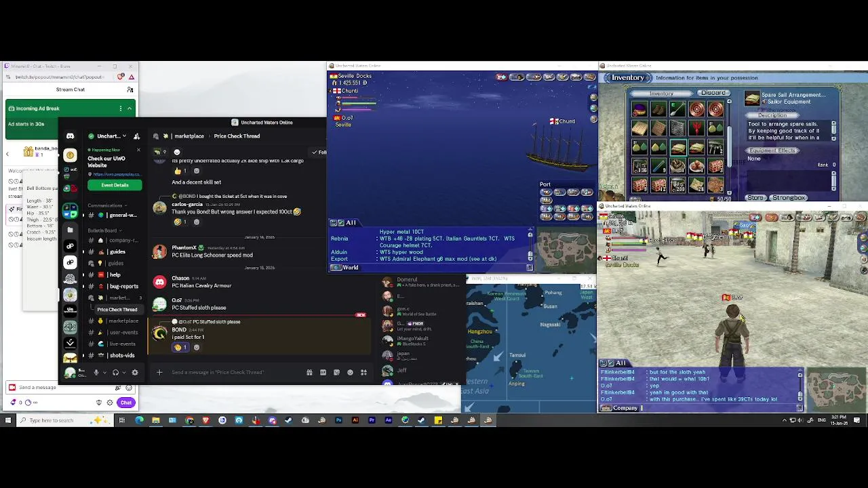
Task: Open the Windows Start button
Action: click(8, 420)
